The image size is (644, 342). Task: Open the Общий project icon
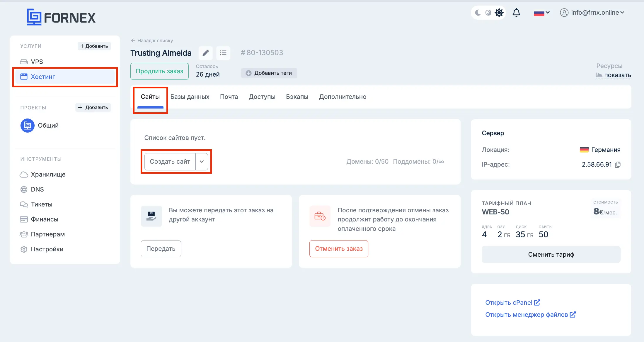[x=28, y=126]
